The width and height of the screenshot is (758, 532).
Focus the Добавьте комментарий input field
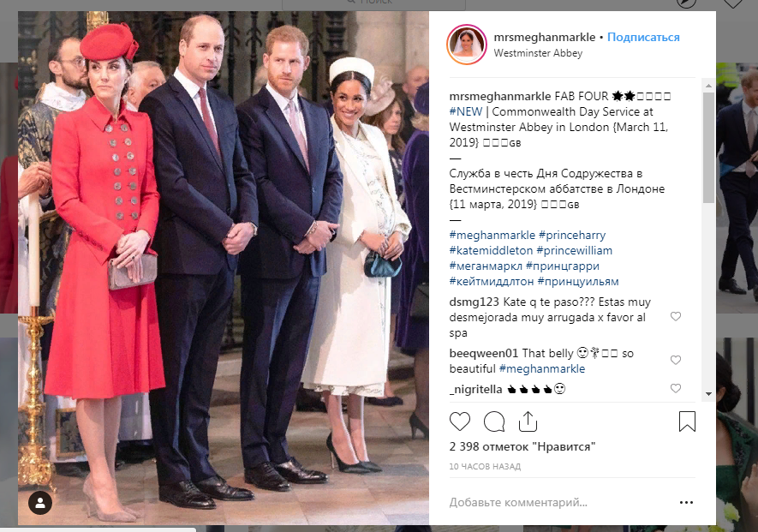[561, 503]
